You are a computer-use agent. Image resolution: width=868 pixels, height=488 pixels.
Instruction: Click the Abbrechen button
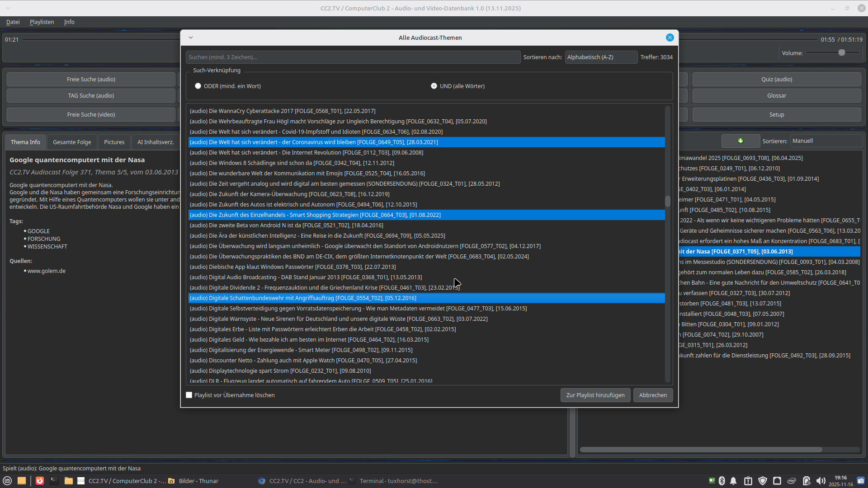pos(653,395)
